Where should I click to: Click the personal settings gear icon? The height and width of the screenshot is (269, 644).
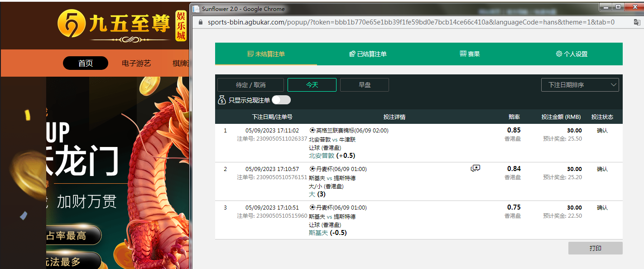click(x=559, y=54)
